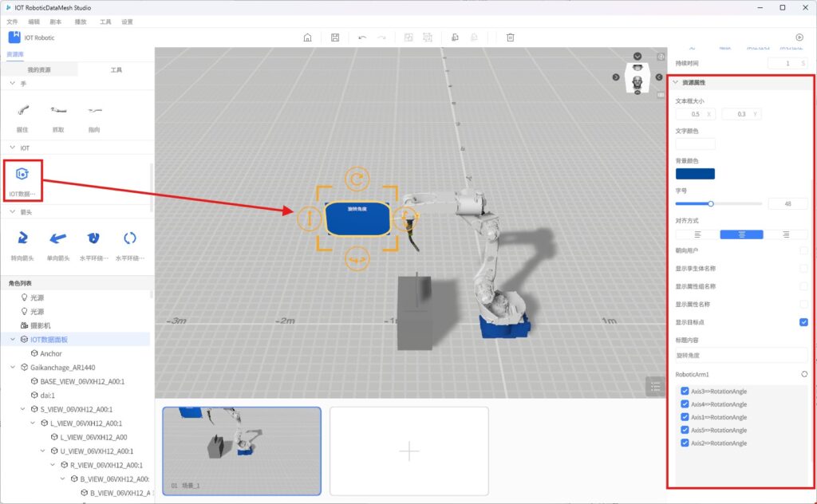Click the refresh icon beside RoboticArm1

[x=804, y=374]
